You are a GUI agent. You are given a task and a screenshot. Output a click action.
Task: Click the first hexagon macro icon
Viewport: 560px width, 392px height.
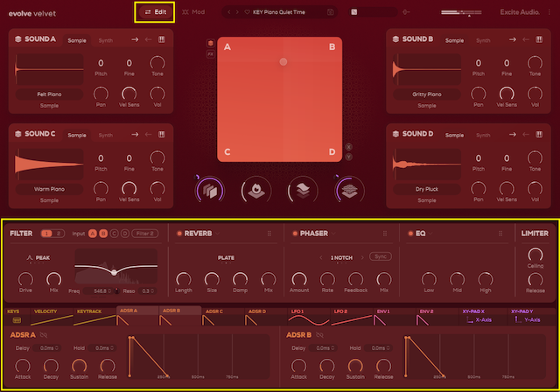210,189
